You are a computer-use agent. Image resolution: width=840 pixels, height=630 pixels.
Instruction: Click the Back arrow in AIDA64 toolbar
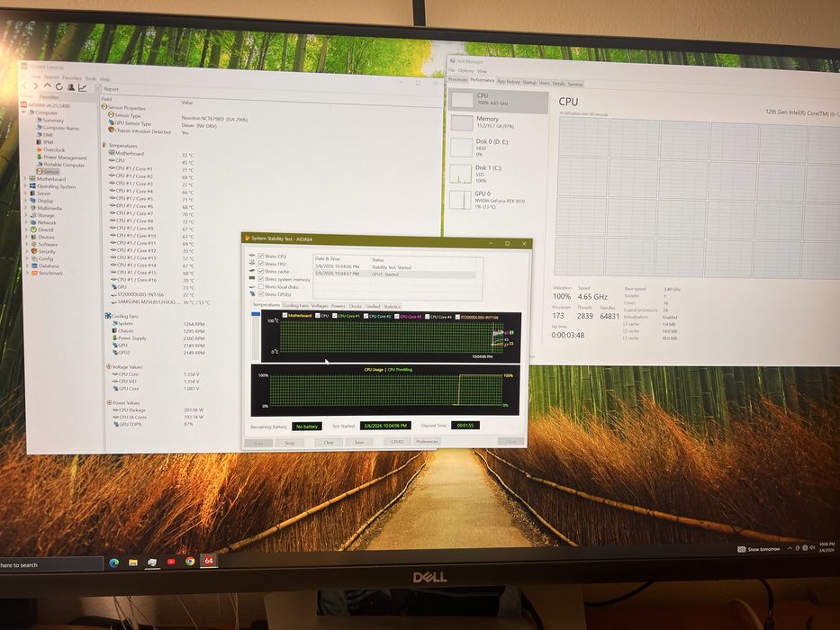tap(25, 85)
